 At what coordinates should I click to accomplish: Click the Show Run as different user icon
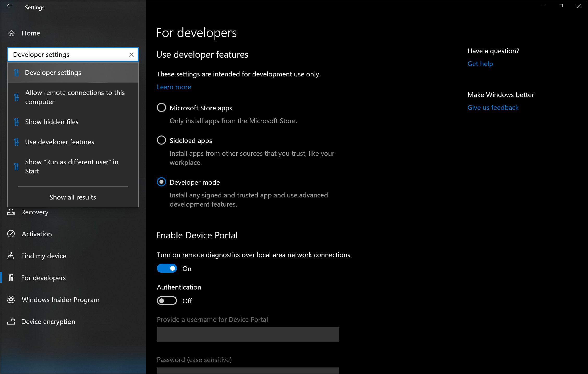(17, 166)
